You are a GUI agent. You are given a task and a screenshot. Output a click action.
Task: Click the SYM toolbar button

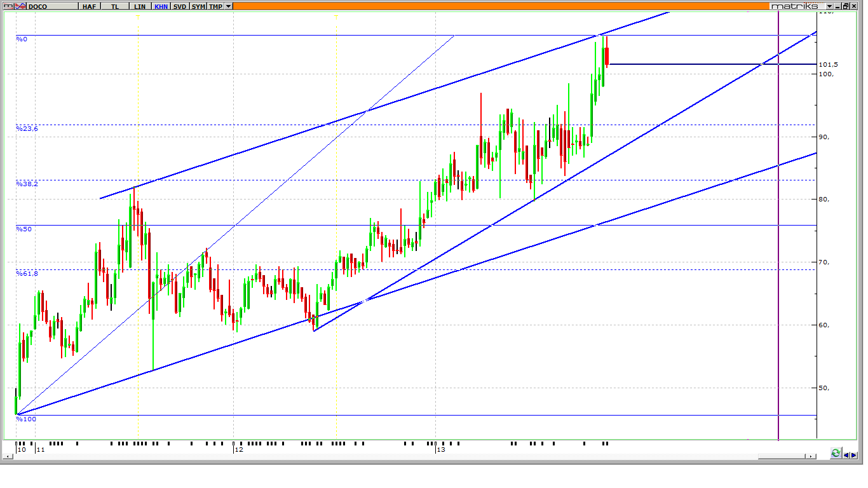pos(198,6)
